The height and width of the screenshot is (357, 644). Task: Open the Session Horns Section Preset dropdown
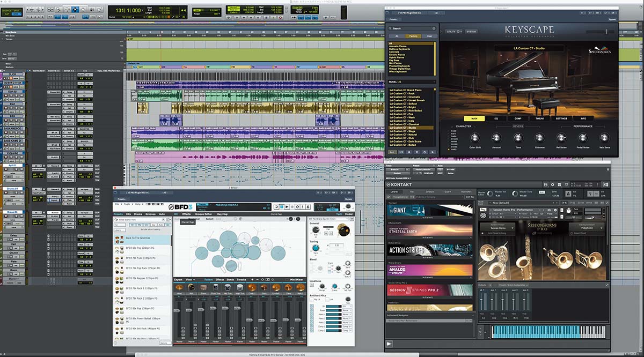(x=497, y=228)
